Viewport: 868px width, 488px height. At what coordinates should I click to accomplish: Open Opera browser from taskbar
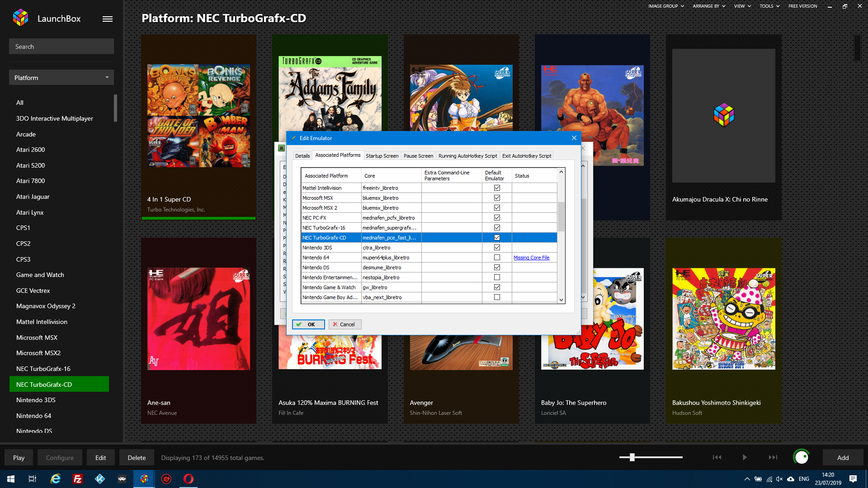[x=189, y=479]
